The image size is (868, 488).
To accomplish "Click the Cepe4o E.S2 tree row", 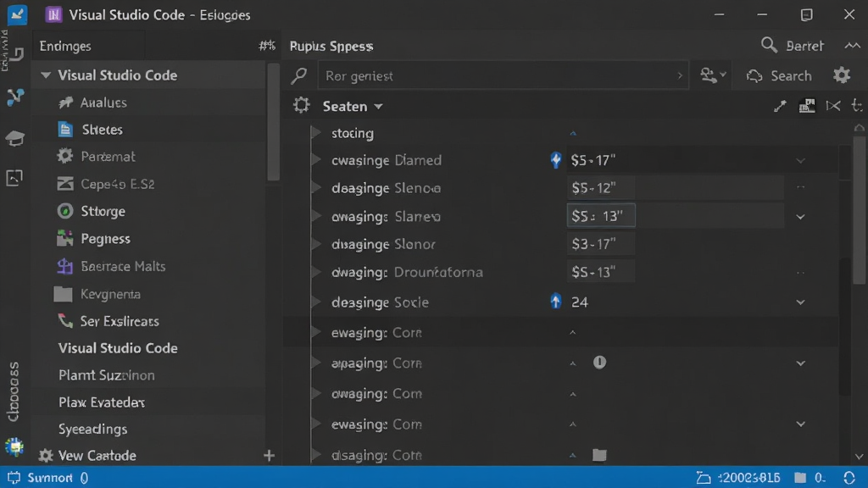I will pyautogui.click(x=149, y=184).
